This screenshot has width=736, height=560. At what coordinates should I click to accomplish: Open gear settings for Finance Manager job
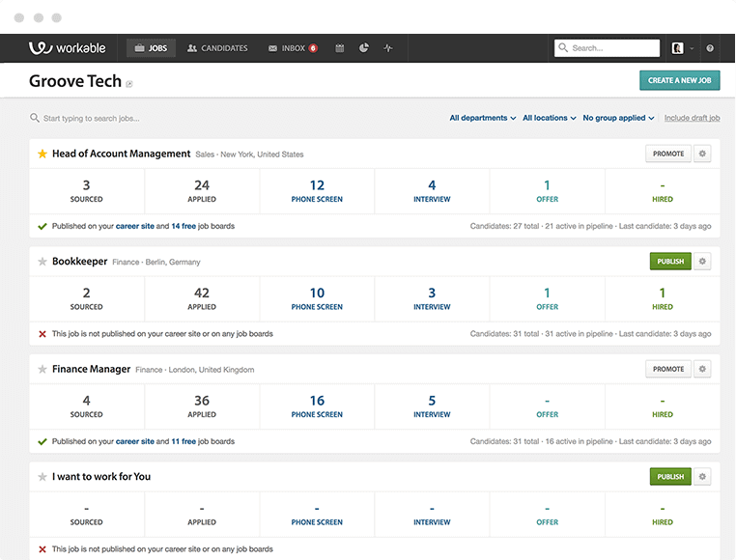point(702,369)
